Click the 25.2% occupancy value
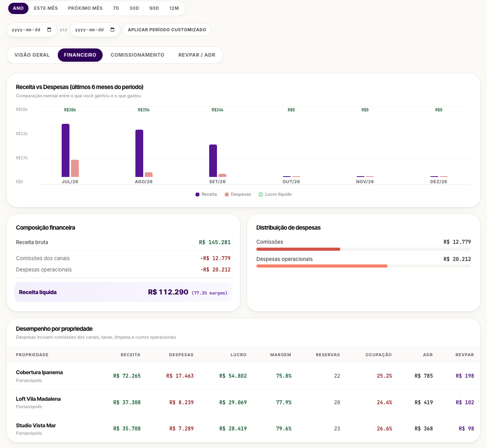The image size is (487, 448). [x=384, y=376]
